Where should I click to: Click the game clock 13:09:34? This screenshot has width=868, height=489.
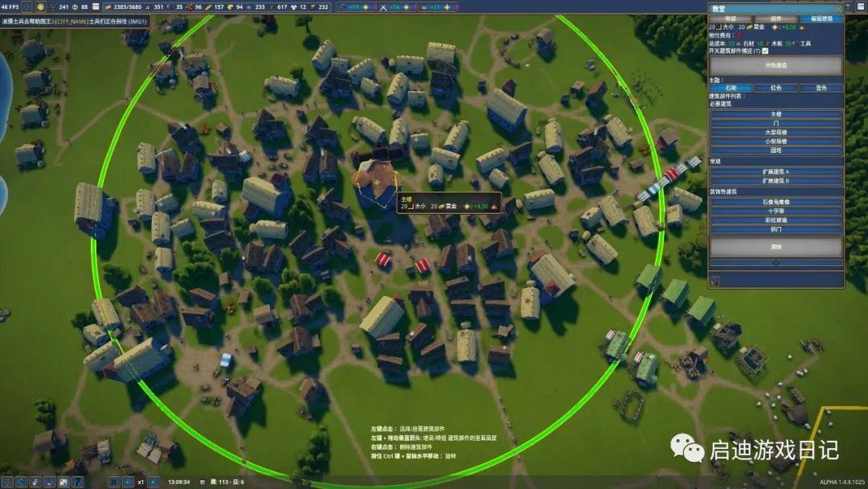pyautogui.click(x=178, y=482)
